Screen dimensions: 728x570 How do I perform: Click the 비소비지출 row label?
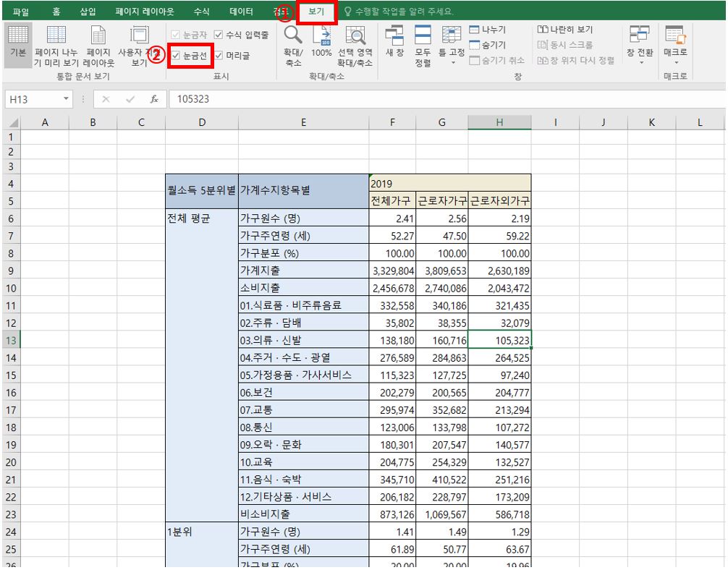[x=304, y=514]
